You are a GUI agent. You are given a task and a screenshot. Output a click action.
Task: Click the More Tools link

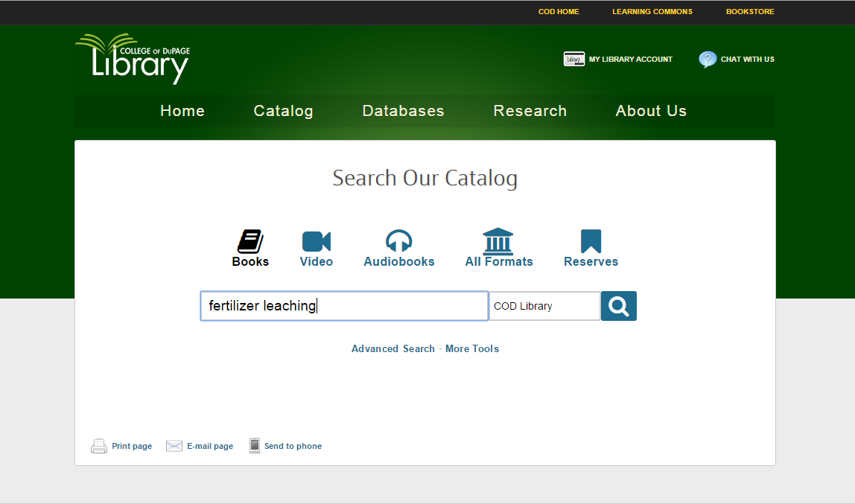(x=472, y=348)
